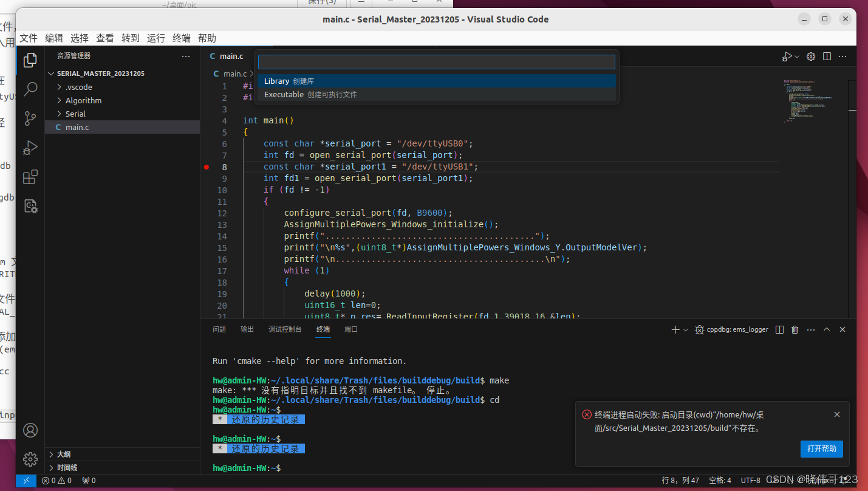Open the 帮助 menu

[207, 38]
